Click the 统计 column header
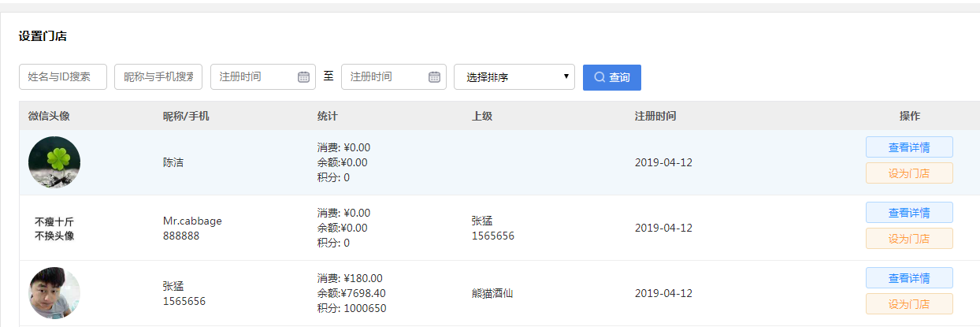The width and height of the screenshot is (980, 327). [x=327, y=116]
